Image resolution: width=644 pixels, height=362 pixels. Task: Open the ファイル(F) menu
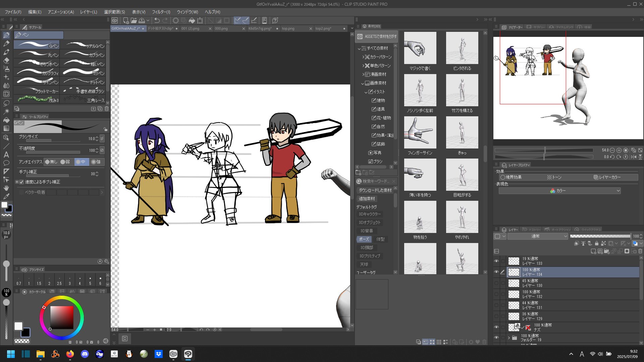pyautogui.click(x=13, y=12)
